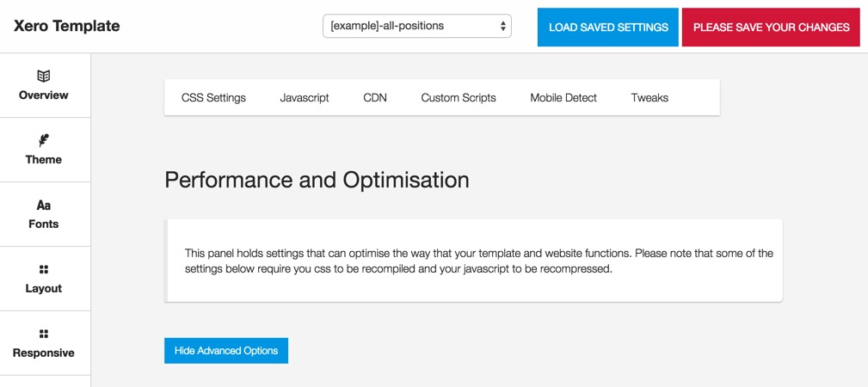Image resolution: width=868 pixels, height=387 pixels.
Task: Click the Theme feather icon
Action: tap(43, 140)
